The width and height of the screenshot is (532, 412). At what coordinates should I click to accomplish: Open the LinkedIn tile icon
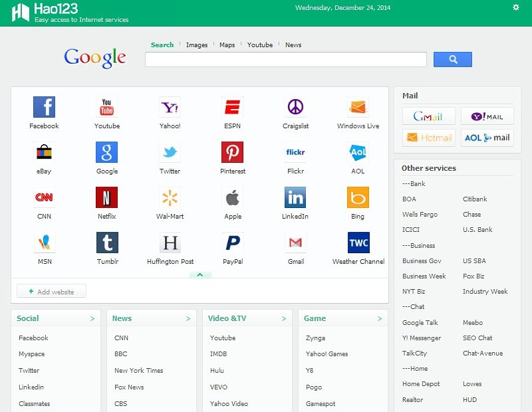point(295,197)
